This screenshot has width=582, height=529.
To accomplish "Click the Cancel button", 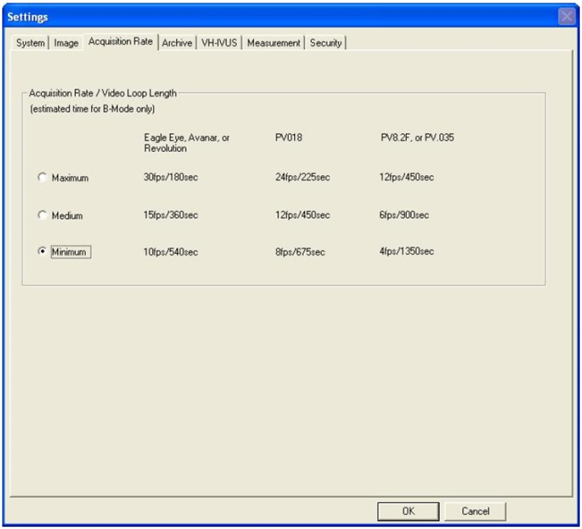I will pos(475,511).
